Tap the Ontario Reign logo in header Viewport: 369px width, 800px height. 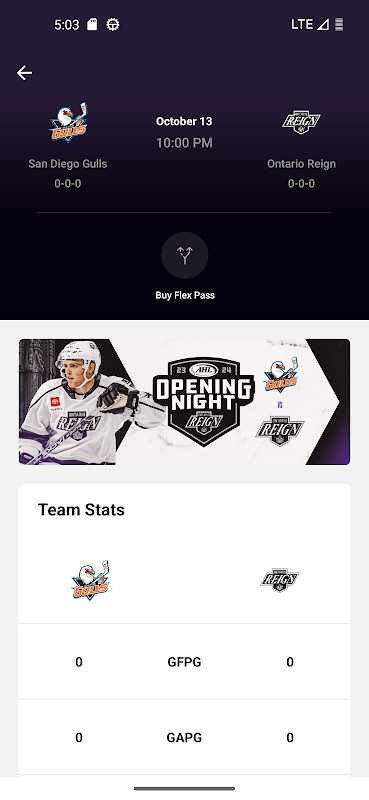[301, 123]
